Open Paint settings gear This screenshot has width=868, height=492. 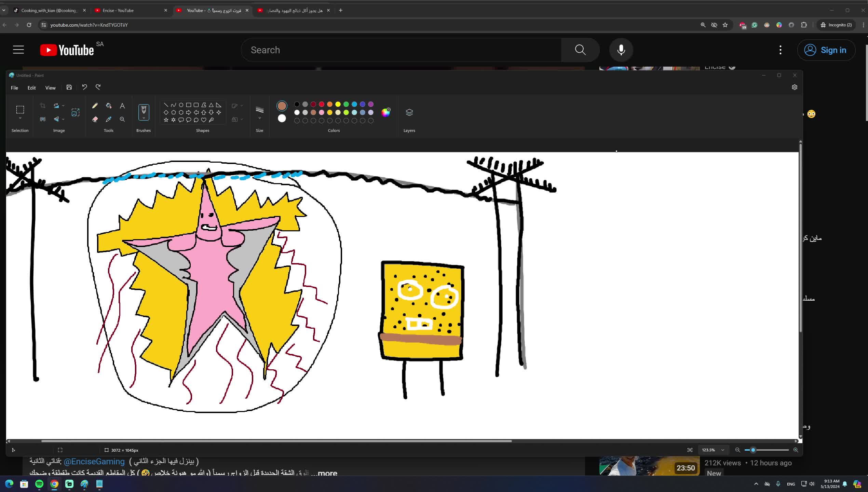[795, 87]
